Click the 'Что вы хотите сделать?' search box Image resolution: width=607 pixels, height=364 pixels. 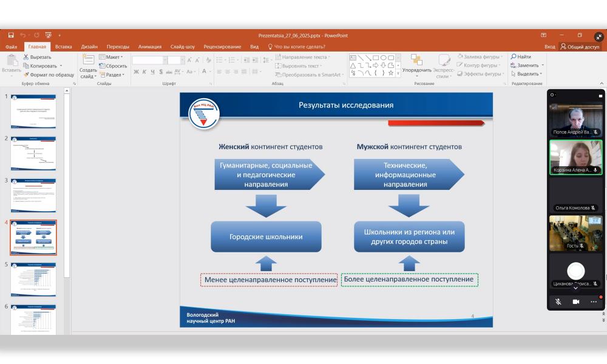tap(297, 47)
